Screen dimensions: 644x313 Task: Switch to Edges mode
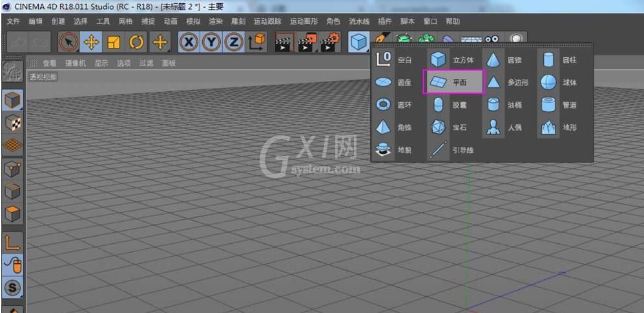tap(12, 191)
